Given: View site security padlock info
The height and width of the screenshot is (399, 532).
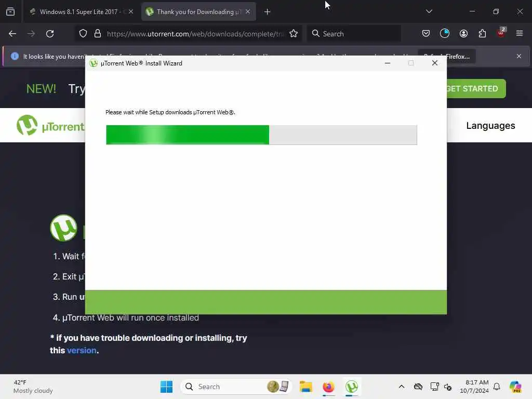Looking at the screenshot, I should pos(98,34).
